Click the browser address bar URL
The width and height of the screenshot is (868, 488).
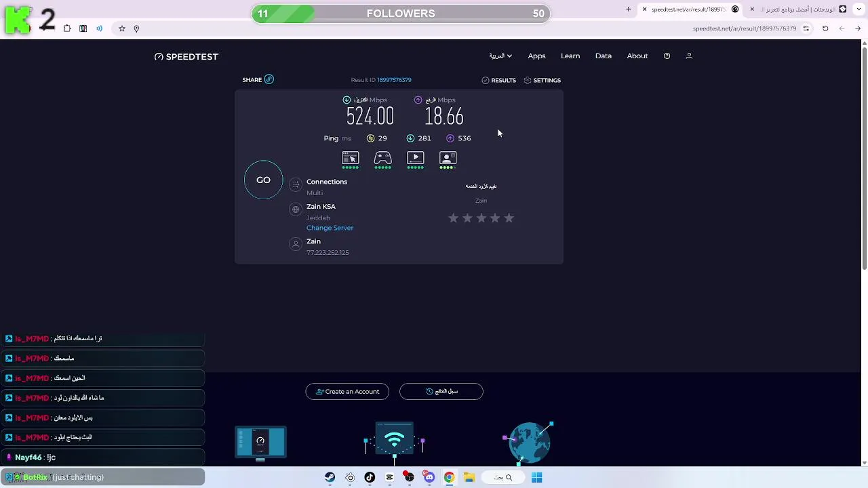click(744, 28)
